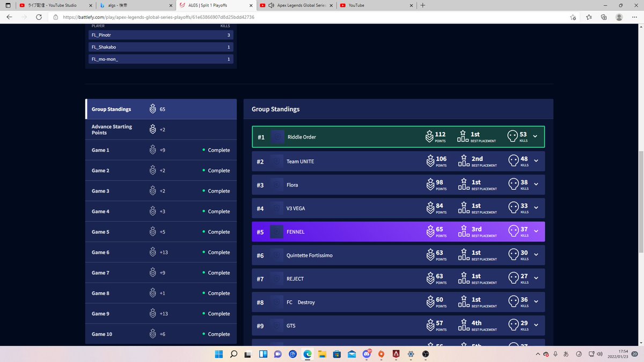The height and width of the screenshot is (362, 644).
Task: Click the points medal icon in GTS row
Action: 429,326
